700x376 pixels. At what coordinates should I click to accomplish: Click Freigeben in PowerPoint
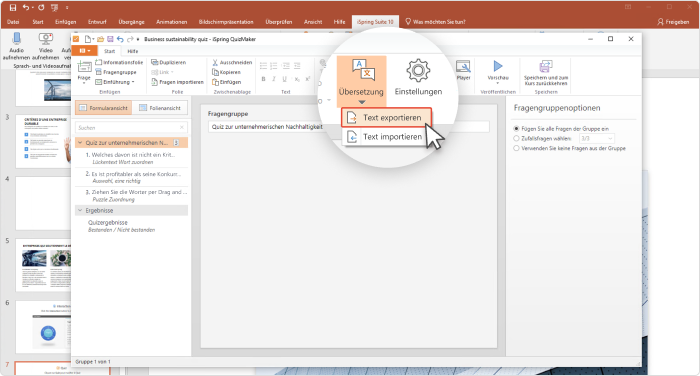673,22
